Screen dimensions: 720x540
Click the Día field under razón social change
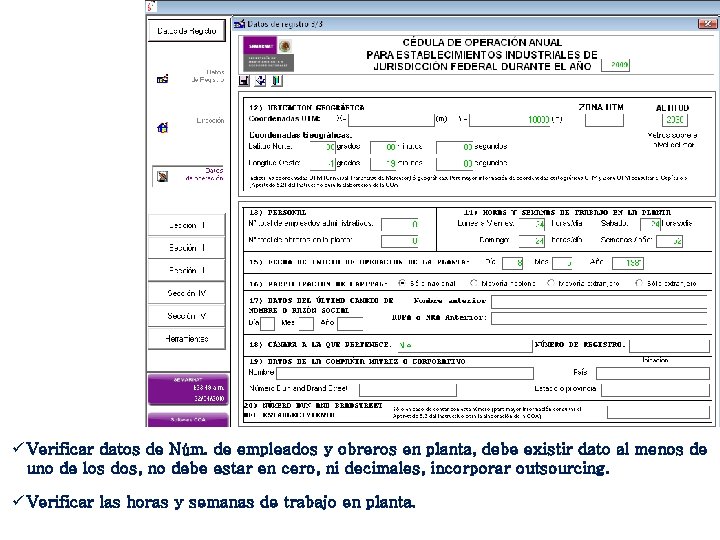(x=267, y=324)
